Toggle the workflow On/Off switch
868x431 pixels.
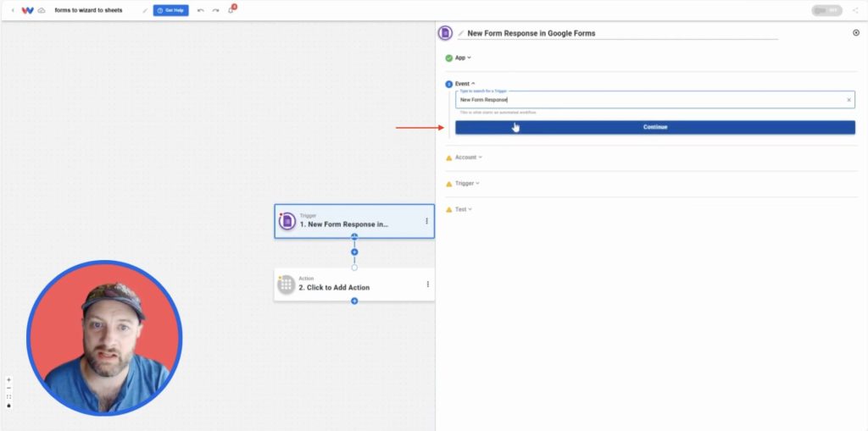(x=826, y=10)
